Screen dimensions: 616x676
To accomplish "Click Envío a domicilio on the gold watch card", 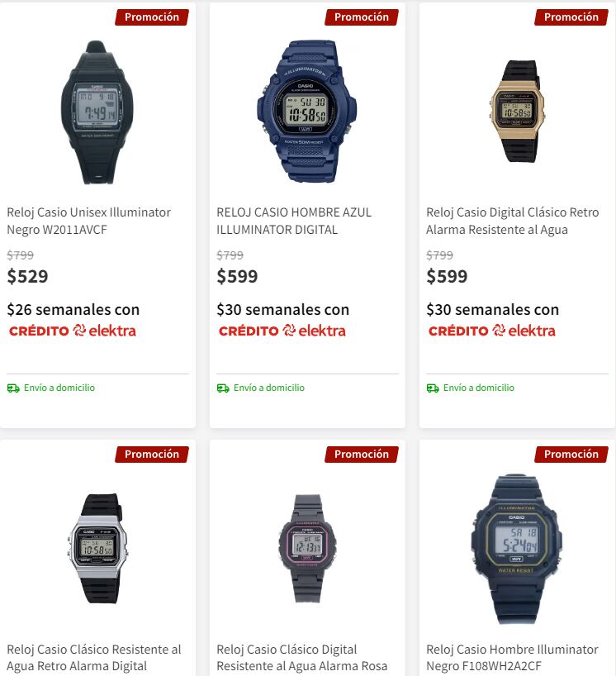I will point(479,388).
